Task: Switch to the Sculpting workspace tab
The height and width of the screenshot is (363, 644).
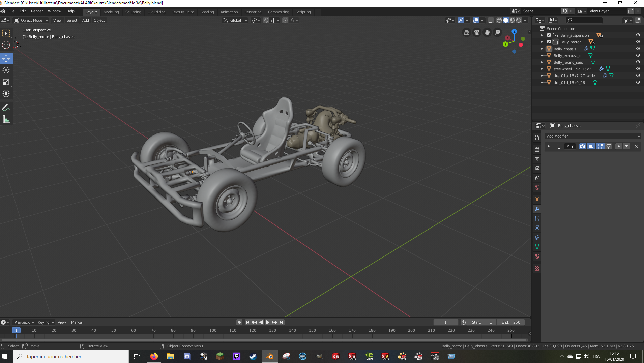Action: [133, 12]
